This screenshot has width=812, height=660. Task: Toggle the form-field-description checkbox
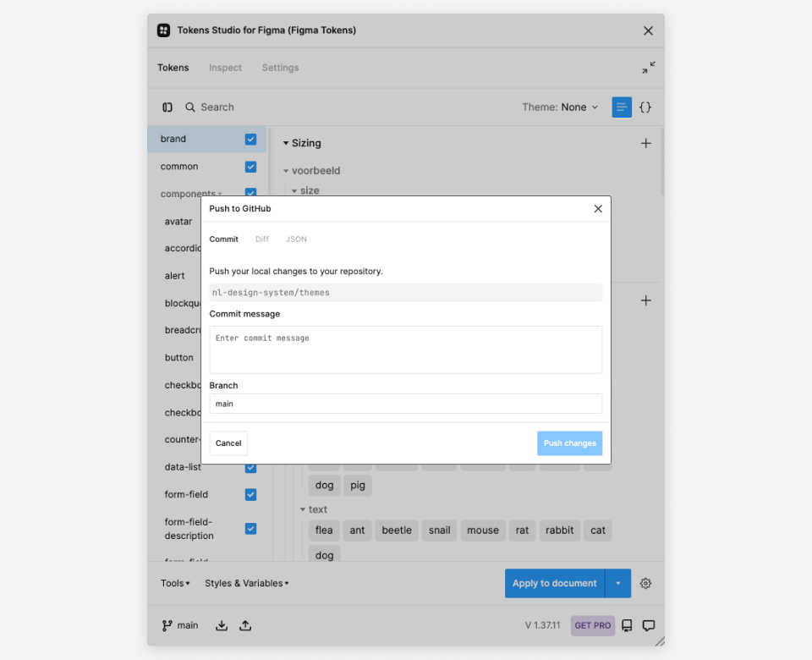[250, 528]
